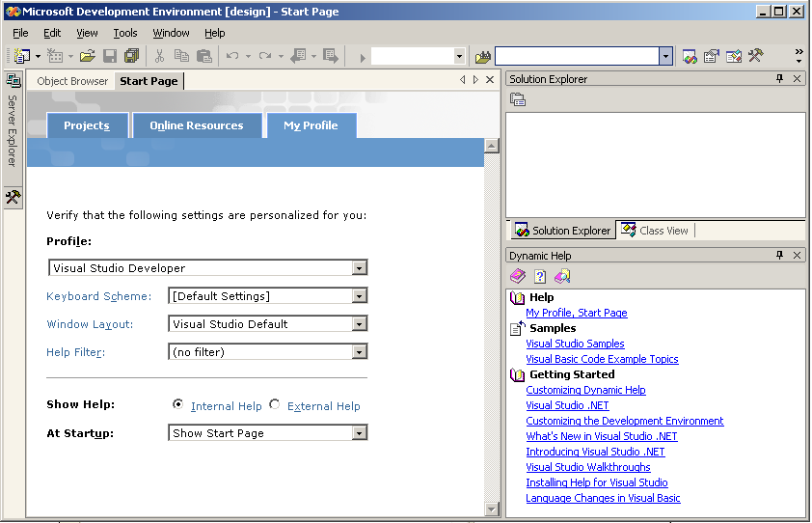This screenshot has width=812, height=523.
Task: Open the Tools menu
Action: pos(125,33)
